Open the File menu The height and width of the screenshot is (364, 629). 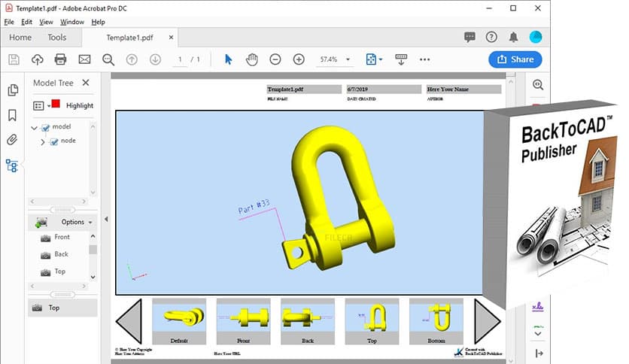[x=9, y=22]
